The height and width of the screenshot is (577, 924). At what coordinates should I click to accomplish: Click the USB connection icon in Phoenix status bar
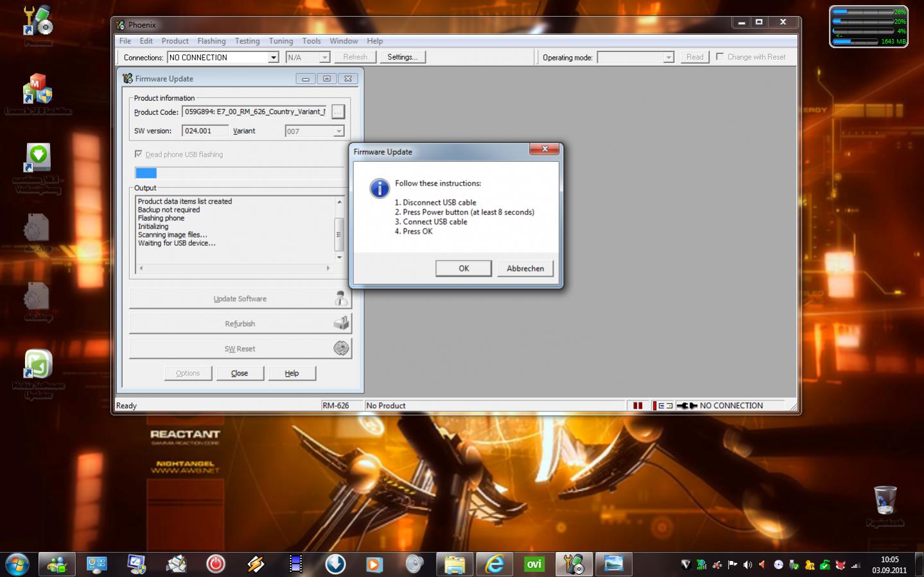point(686,406)
